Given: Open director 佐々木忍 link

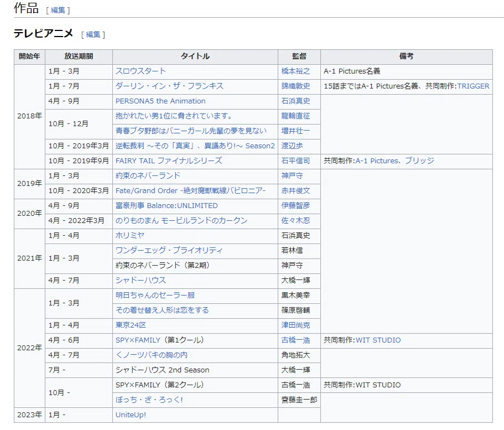Looking at the screenshot, I should click(296, 221).
